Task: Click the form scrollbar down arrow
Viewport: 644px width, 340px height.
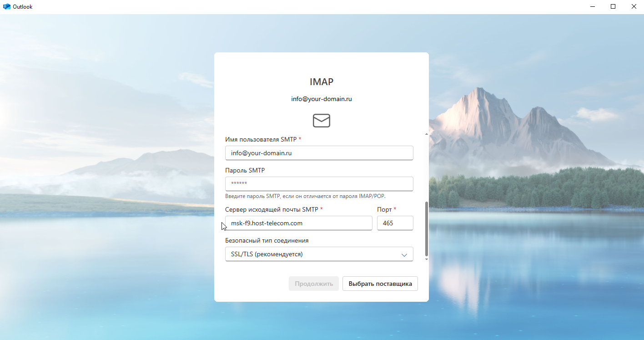Action: point(427,259)
